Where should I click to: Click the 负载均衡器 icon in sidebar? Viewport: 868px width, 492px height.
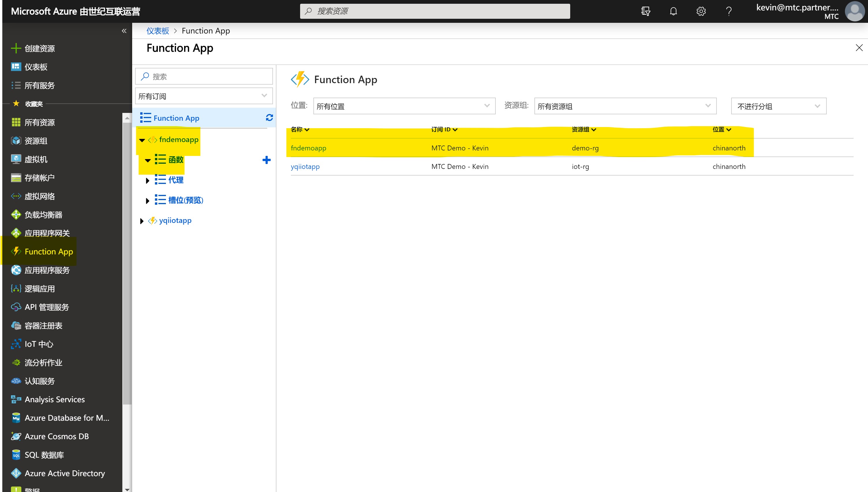16,215
